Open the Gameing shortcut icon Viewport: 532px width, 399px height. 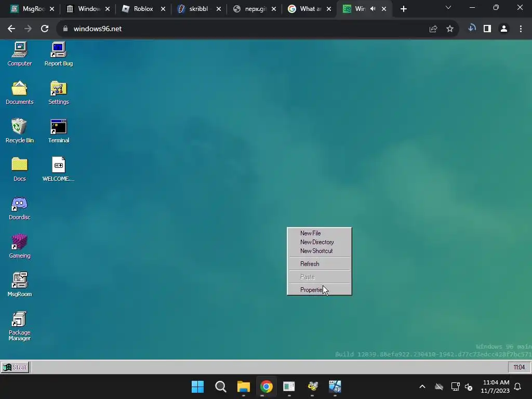[20, 246]
